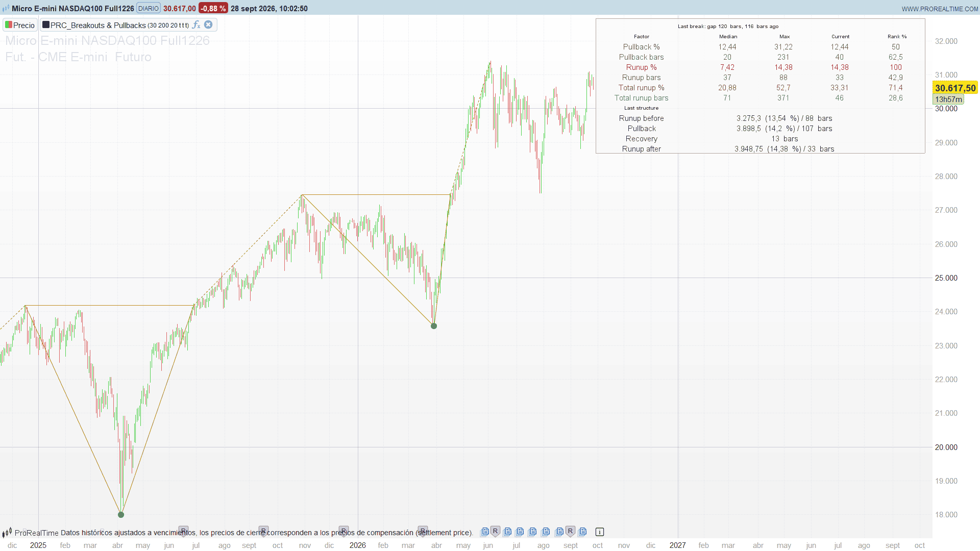Open the first news document icon near June
Viewport: 980px width, 551px height.
[x=485, y=532]
